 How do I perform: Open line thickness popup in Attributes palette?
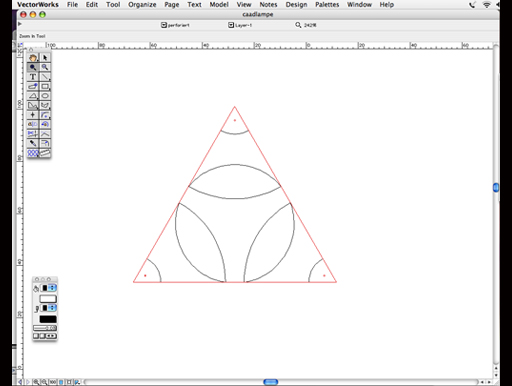(45, 328)
